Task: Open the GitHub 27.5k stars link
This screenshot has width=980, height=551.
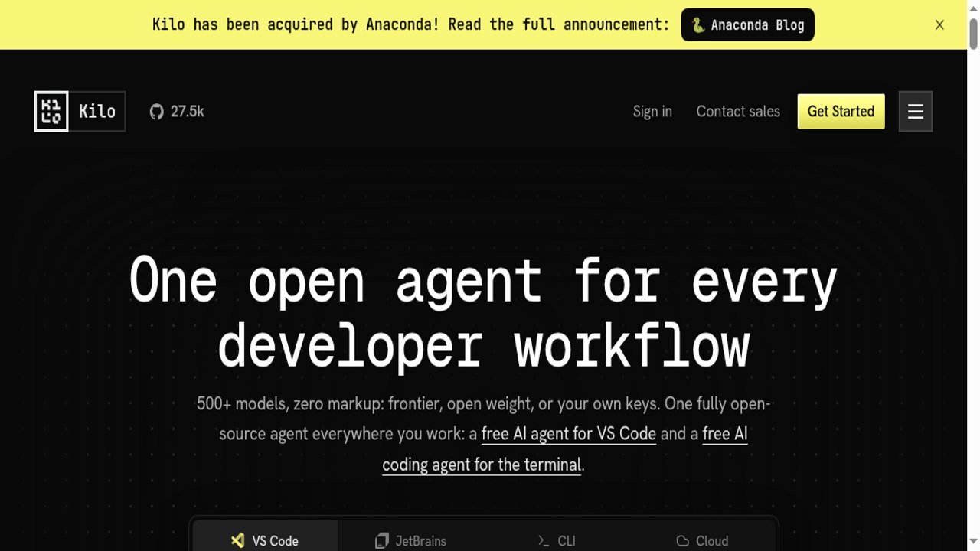Action: [177, 112]
